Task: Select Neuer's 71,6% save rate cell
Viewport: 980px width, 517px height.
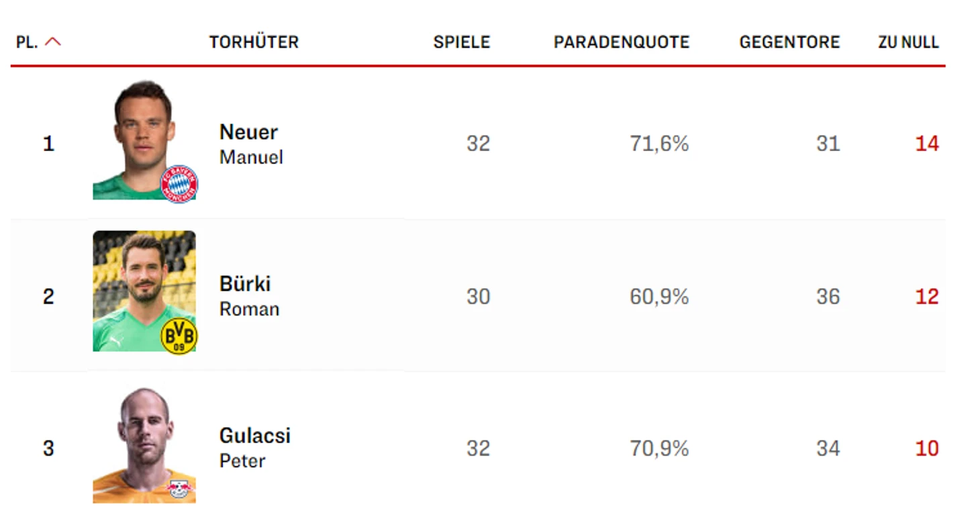Action: (x=659, y=144)
